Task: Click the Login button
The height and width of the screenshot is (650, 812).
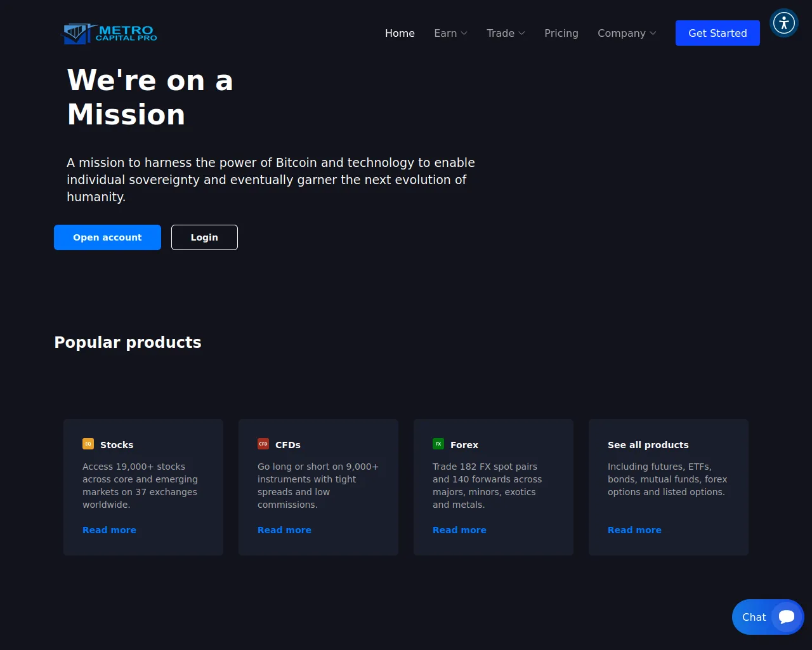Action: [x=204, y=237]
